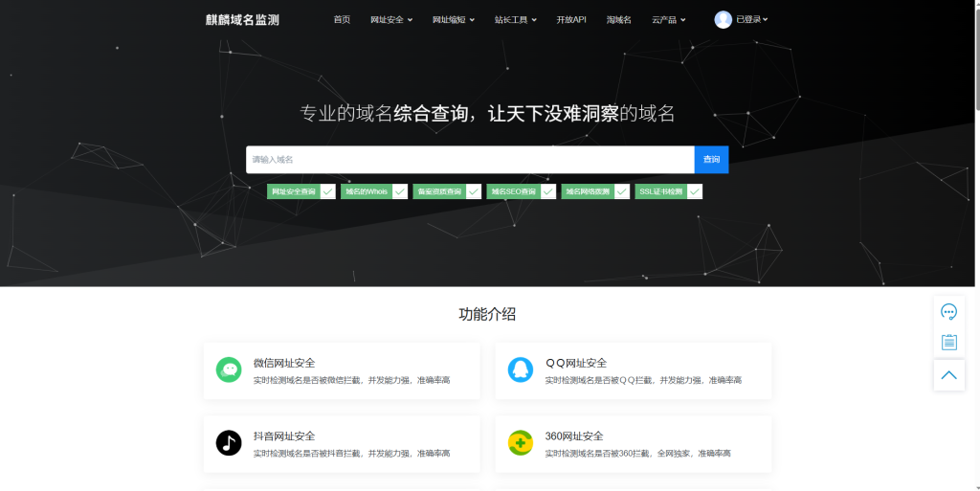The width and height of the screenshot is (980, 491).
Task: Click the 360 description text 全网独家
Action: (x=674, y=454)
